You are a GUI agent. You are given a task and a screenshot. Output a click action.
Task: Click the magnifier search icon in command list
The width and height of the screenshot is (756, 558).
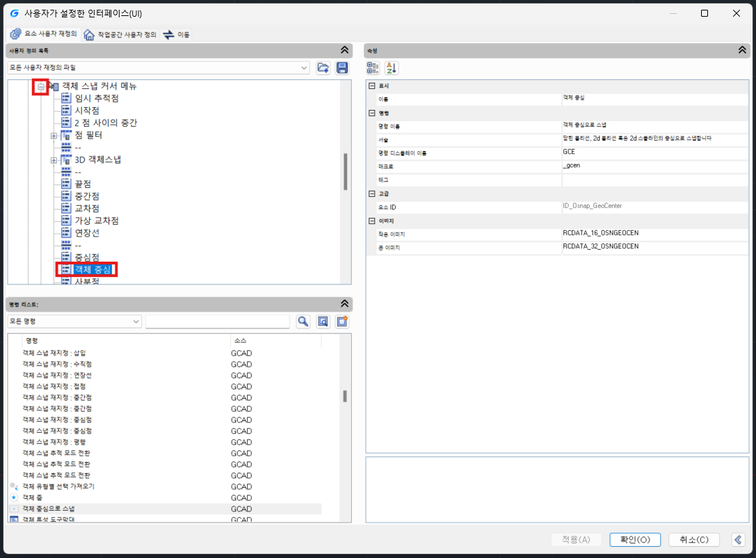[x=303, y=321]
